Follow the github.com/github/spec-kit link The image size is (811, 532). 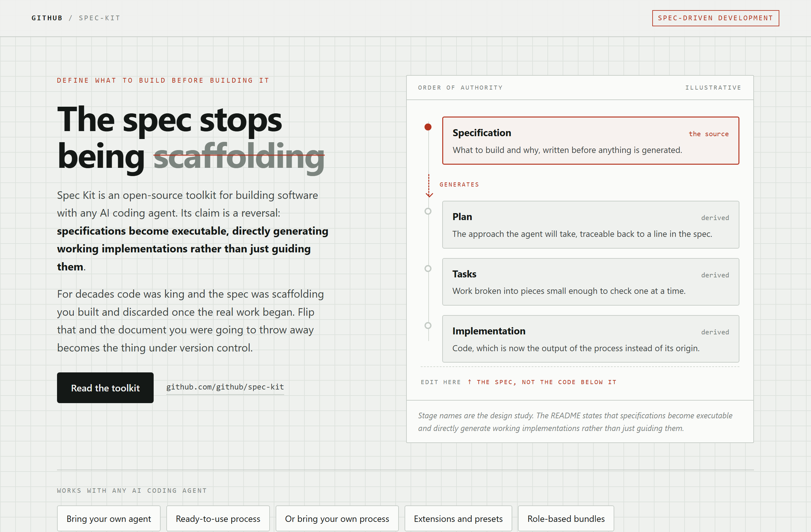pyautogui.click(x=225, y=387)
